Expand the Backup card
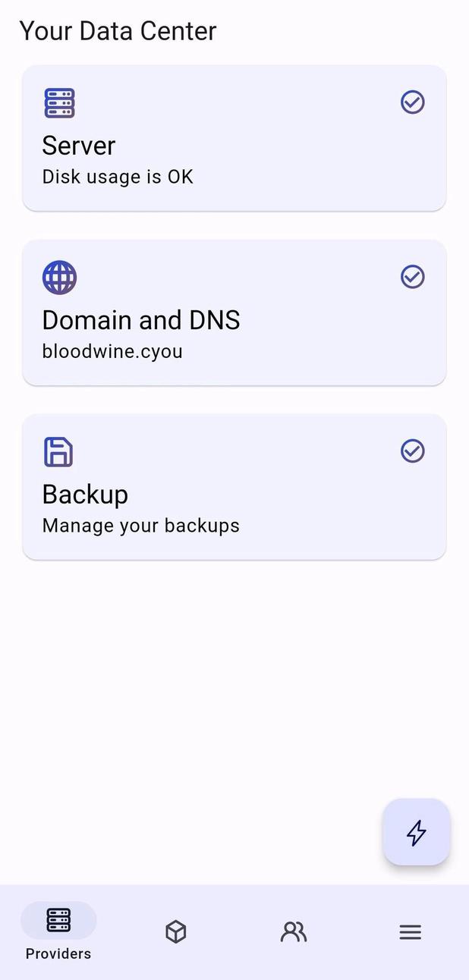This screenshot has width=469, height=980. pyautogui.click(x=234, y=487)
